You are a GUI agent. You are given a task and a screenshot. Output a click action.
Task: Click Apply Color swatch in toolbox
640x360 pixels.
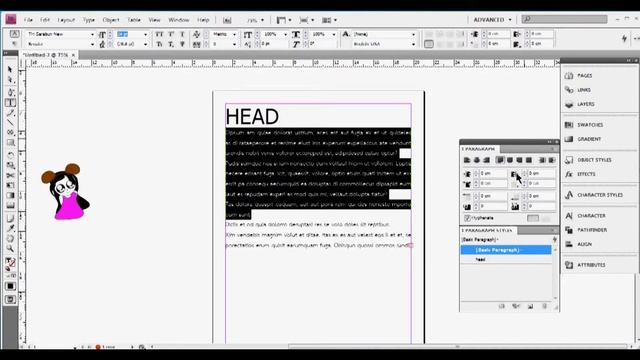click(10, 287)
